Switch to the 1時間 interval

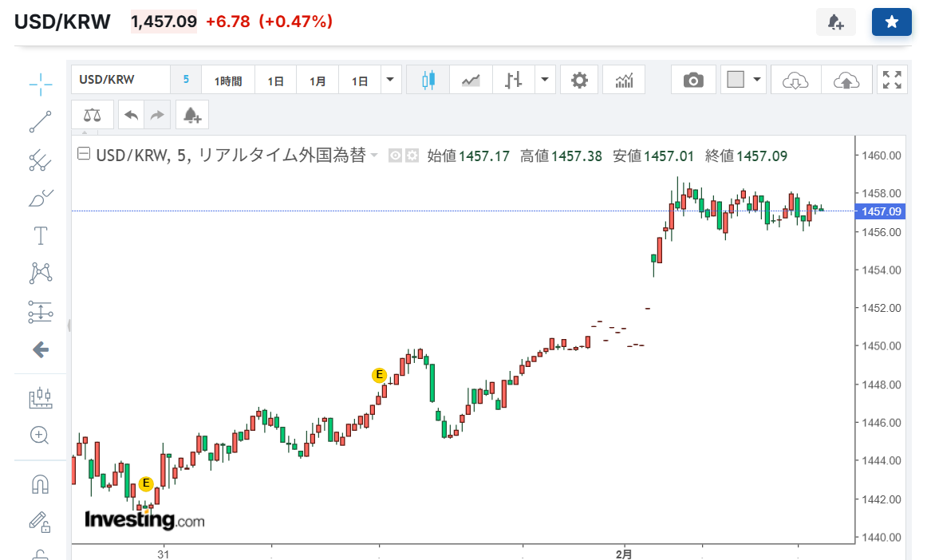tap(227, 81)
